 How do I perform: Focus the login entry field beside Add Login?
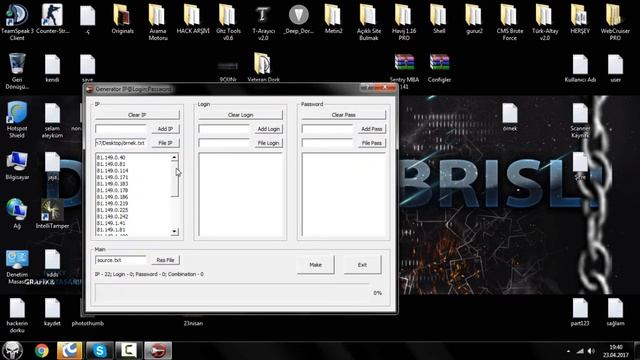click(224, 129)
